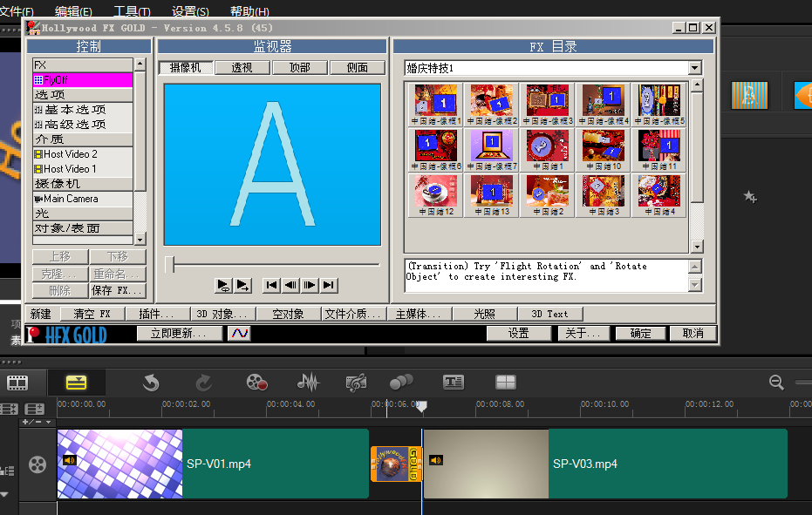Click the monitor preview scrub slider handle
812x515 pixels.
(x=169, y=265)
